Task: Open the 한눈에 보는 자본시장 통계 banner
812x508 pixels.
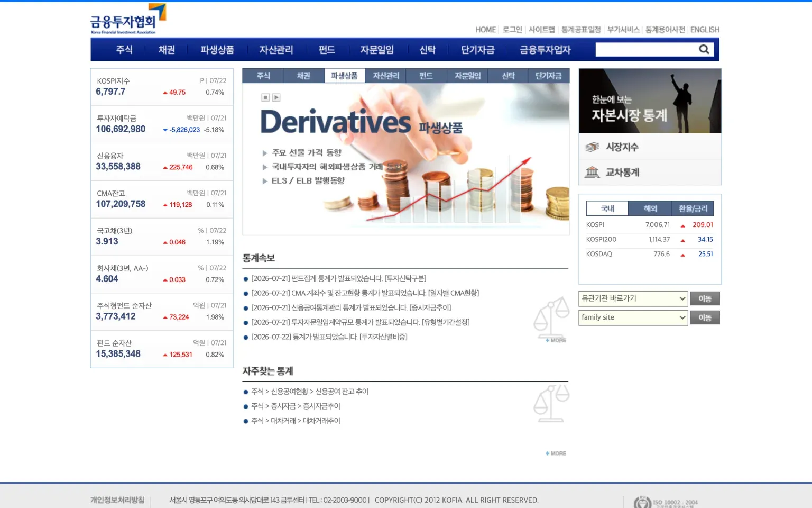Action: click(650, 101)
